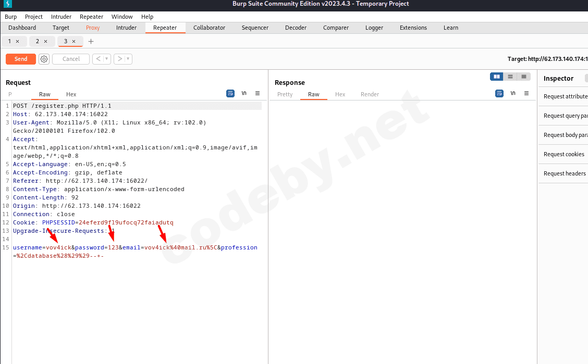Viewport: 588px width, 364px height.
Task: Close Repeater tab 3
Action: (x=73, y=41)
